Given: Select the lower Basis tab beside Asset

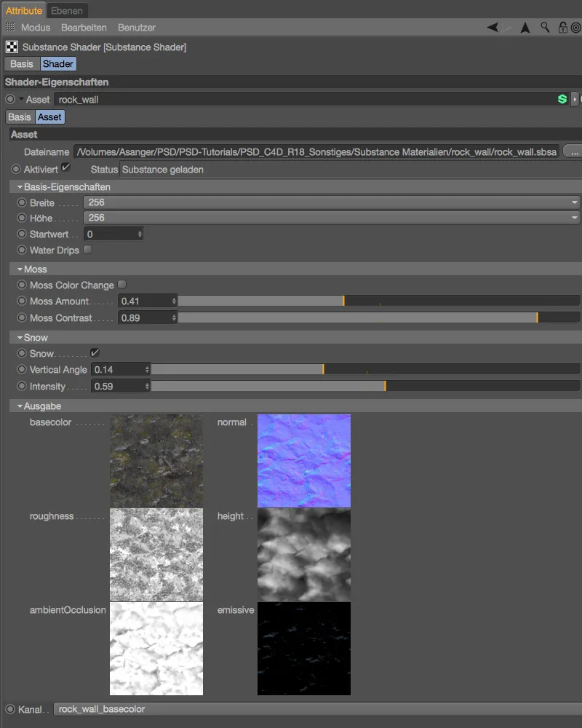Looking at the screenshot, I should [x=20, y=117].
